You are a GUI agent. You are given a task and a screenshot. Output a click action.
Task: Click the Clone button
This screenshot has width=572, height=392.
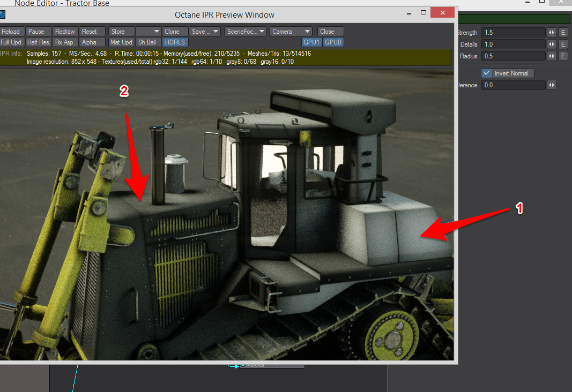pyautogui.click(x=175, y=32)
